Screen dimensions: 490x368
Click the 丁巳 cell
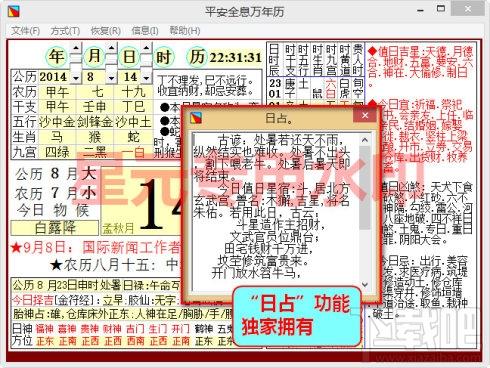133,107
